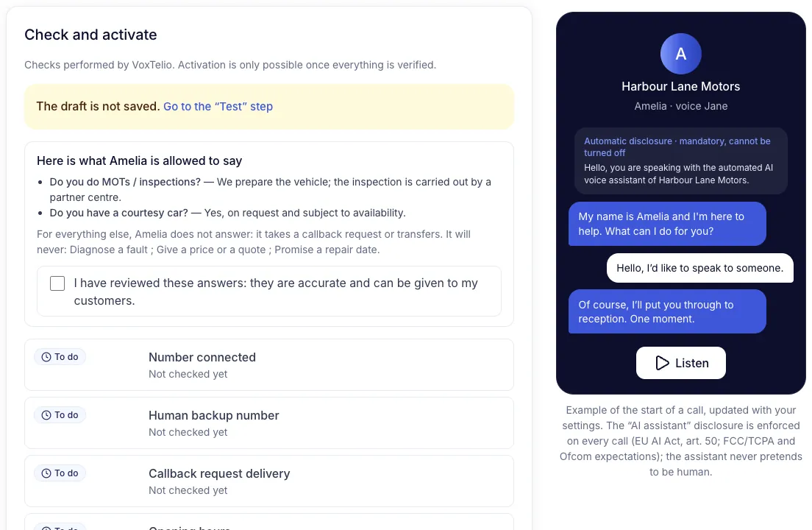Select the Automatic disclosure message bubble
Viewport: 812px width, 530px height.
[680, 160]
